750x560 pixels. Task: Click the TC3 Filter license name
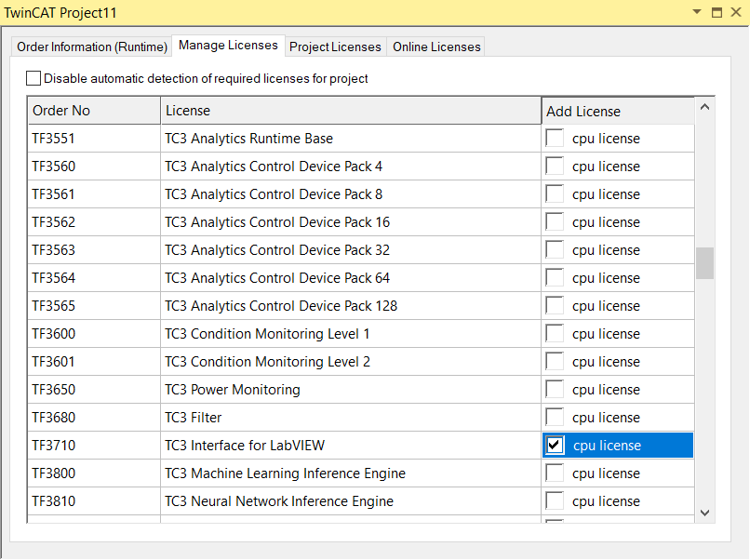tap(194, 418)
